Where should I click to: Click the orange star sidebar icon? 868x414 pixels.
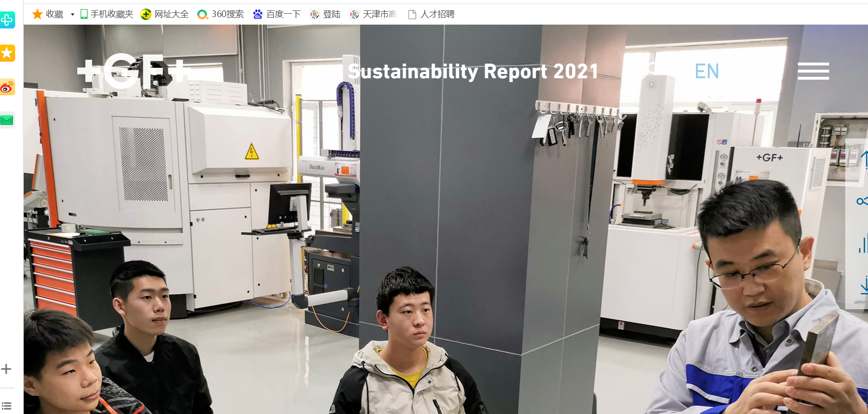point(7,53)
